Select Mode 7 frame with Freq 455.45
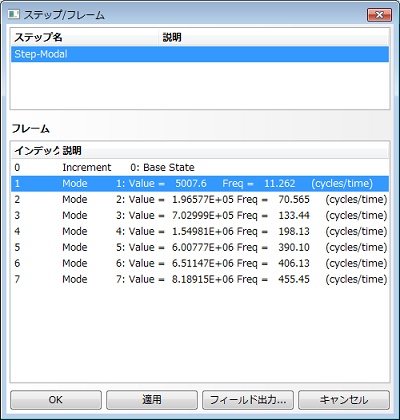The width and height of the screenshot is (400, 420). tap(200, 279)
